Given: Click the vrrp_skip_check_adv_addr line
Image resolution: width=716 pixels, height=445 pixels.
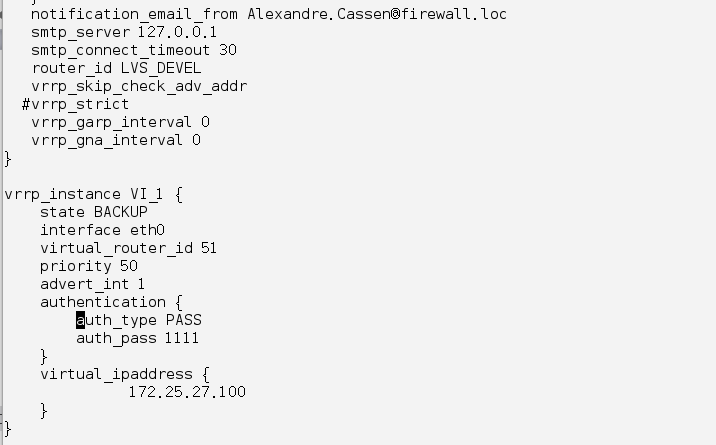Looking at the screenshot, I should [x=139, y=86].
